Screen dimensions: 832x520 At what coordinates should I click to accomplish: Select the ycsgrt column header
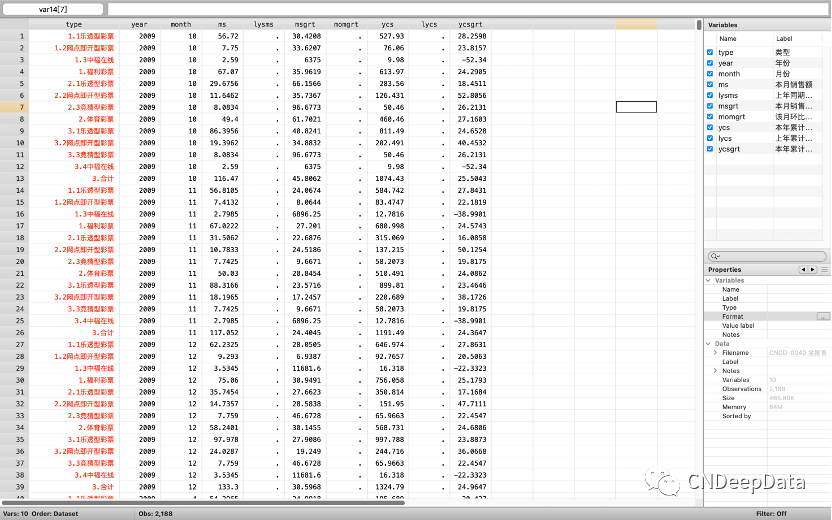tap(471, 24)
